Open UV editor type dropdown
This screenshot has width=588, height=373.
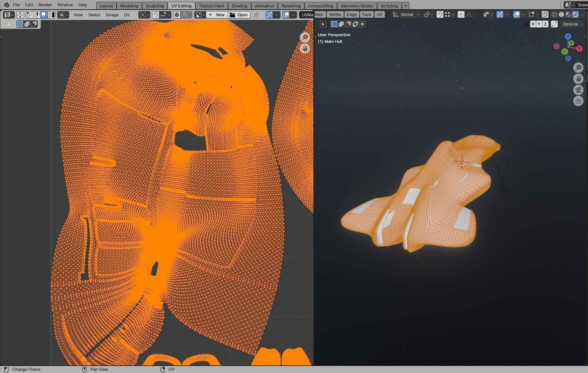point(9,15)
